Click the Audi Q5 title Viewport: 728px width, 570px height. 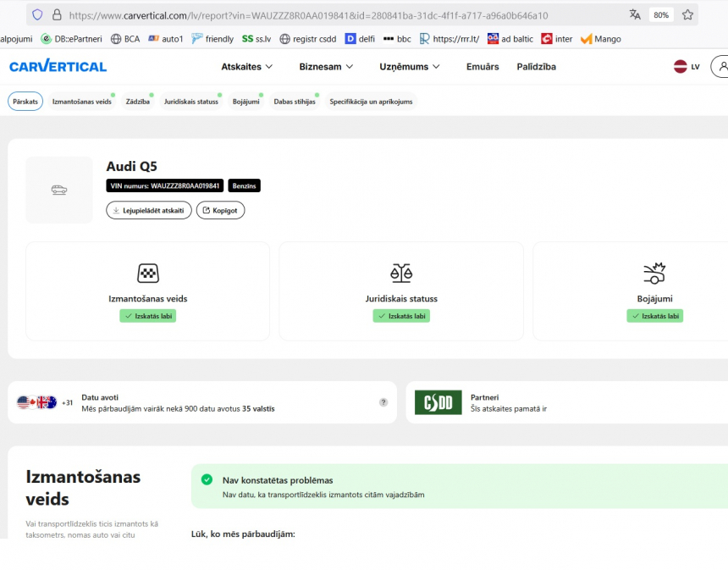tap(131, 166)
